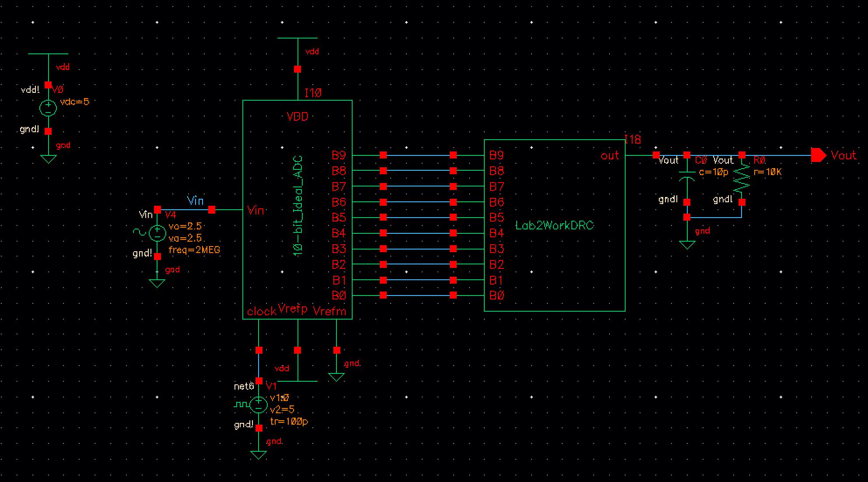This screenshot has height=482, width=868.
Task: Select the vdd supply bar above V0
Action: (48, 54)
